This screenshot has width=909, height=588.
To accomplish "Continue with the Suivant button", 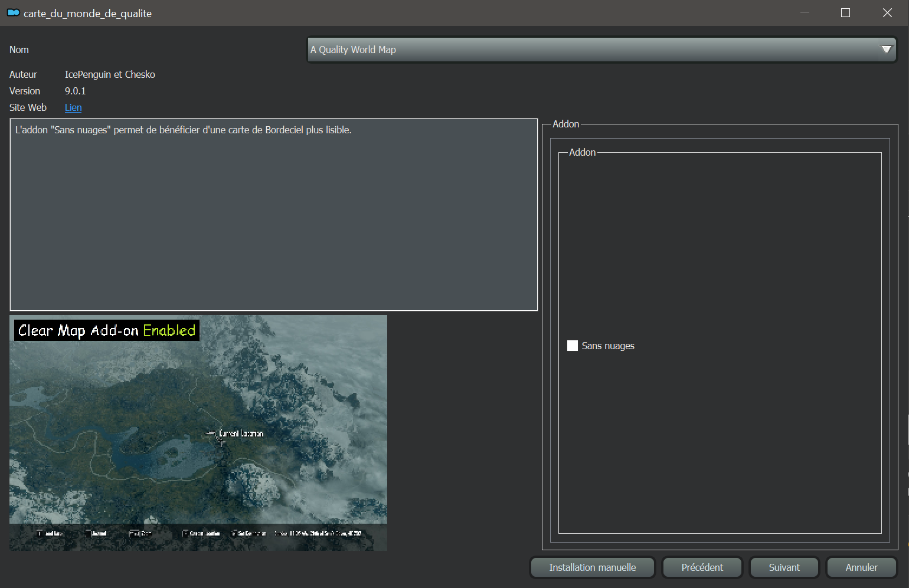I will pos(784,567).
